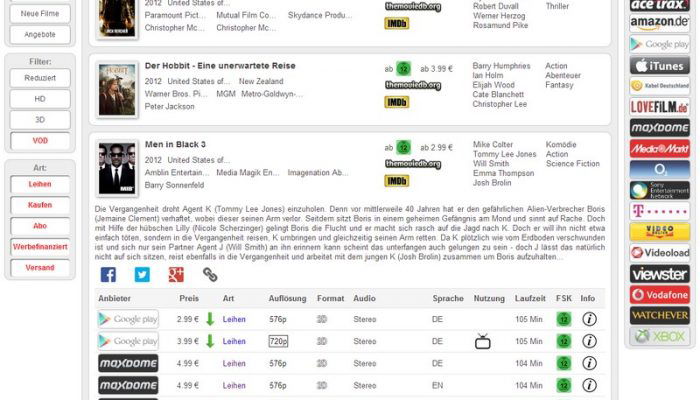Click Science Fiction genre label

(573, 163)
